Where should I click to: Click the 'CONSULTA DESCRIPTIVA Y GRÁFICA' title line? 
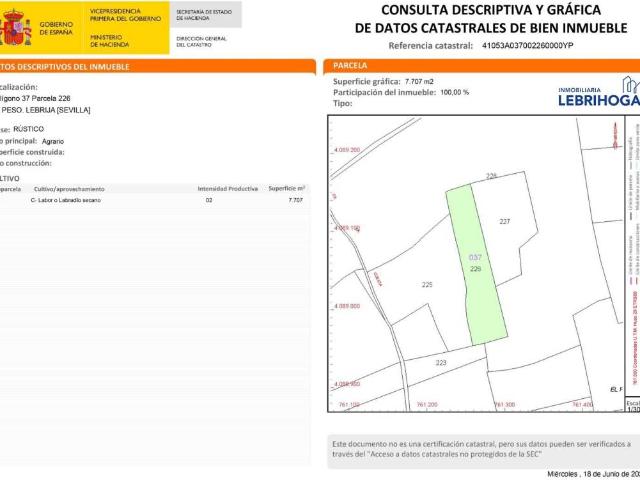pyautogui.click(x=491, y=10)
